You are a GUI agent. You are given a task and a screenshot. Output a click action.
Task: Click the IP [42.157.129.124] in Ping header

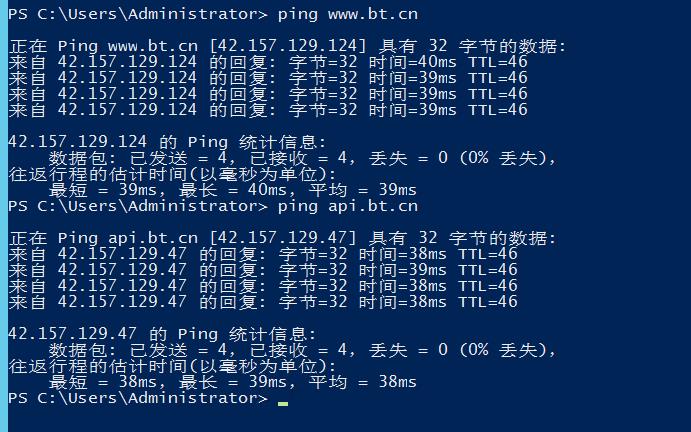point(287,46)
